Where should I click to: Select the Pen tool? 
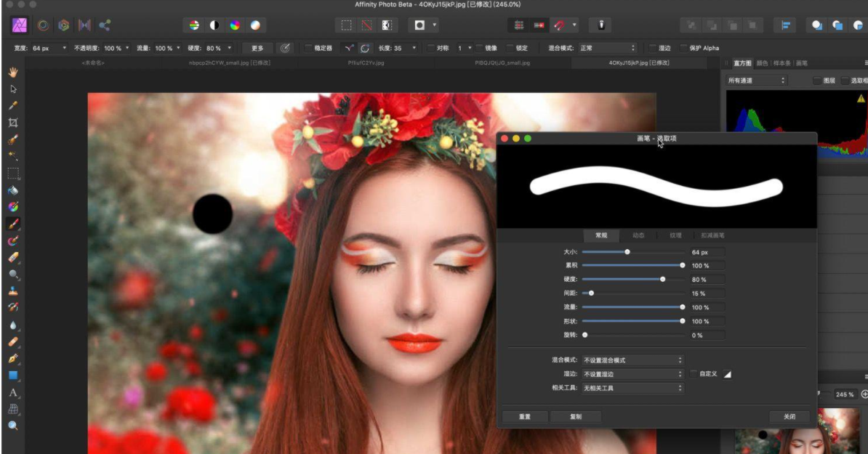click(x=13, y=358)
